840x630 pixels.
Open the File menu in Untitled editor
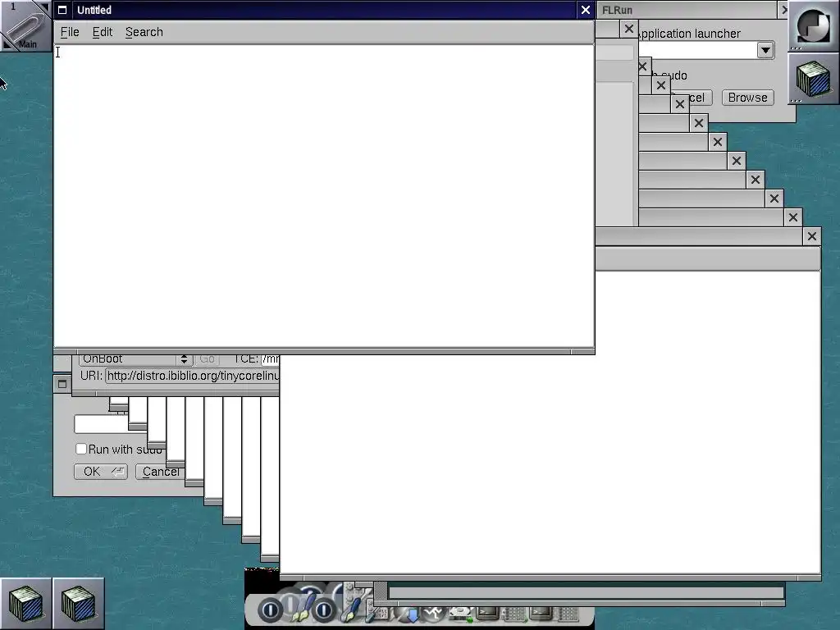tap(70, 32)
